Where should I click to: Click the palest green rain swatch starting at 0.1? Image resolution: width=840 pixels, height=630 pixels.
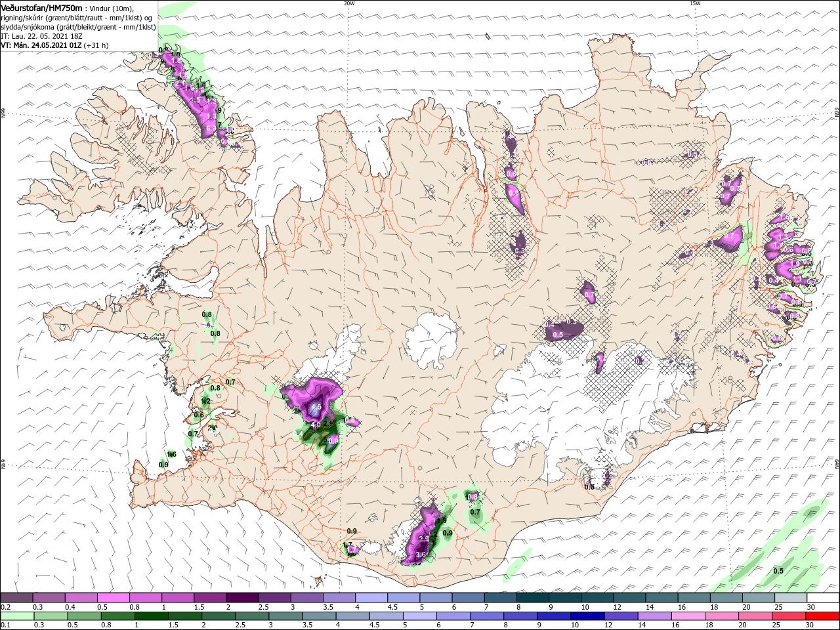[16, 617]
